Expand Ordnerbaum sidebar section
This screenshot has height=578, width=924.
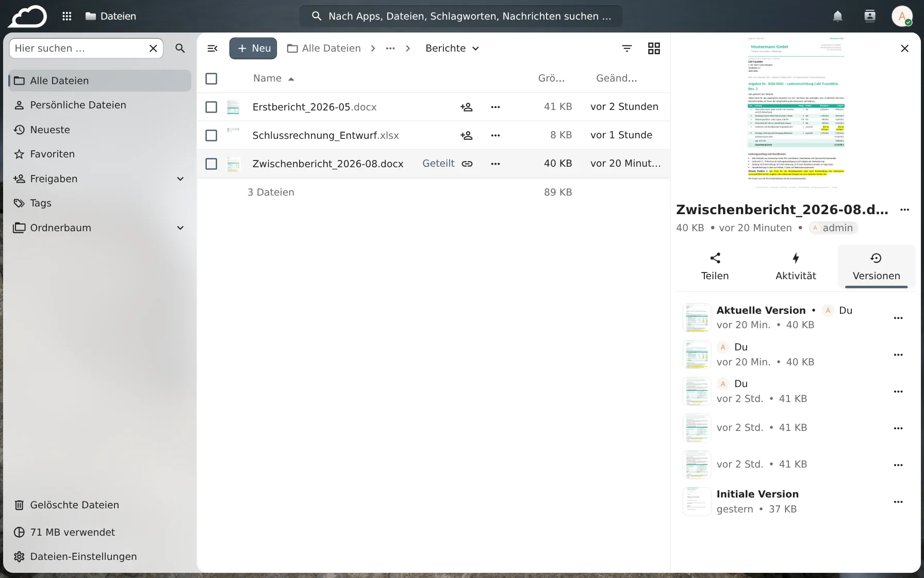(180, 228)
